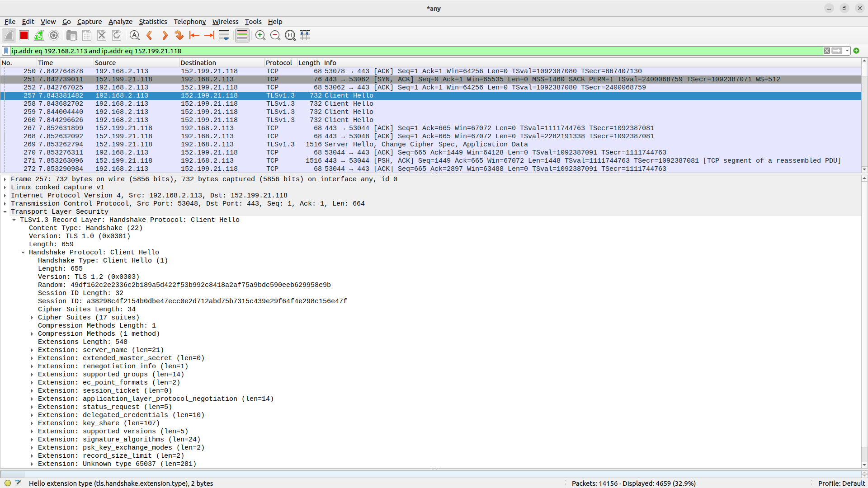Reset text to normal size

pos(290,35)
